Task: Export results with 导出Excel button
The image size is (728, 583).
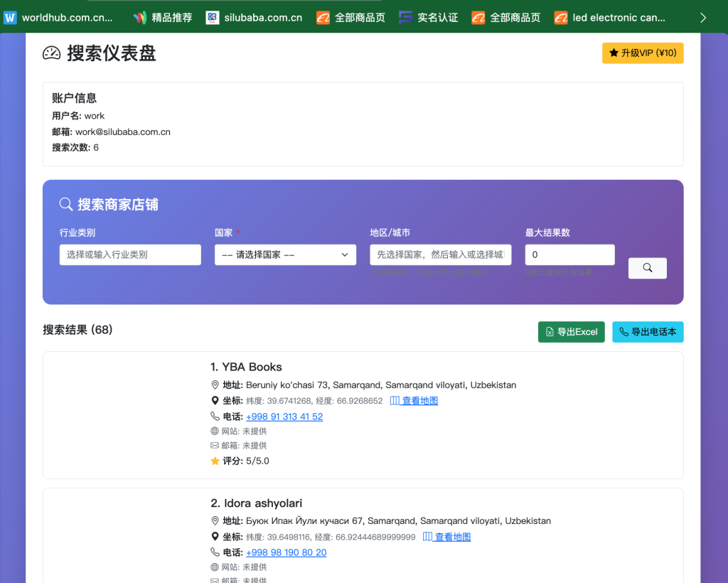Action: [x=571, y=332]
